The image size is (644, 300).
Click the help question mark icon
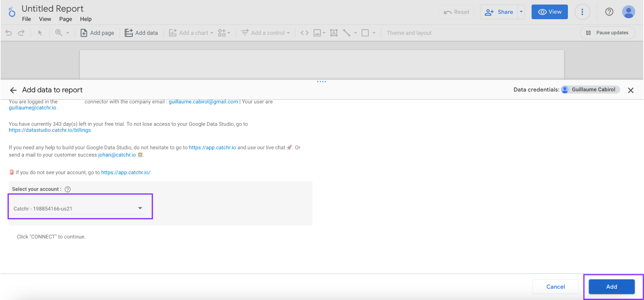coord(609,12)
